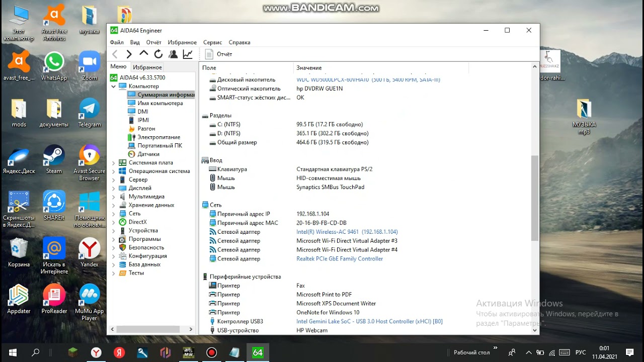Go up one level with the up arrow icon
Screen dimensions: 644x362
144,54
